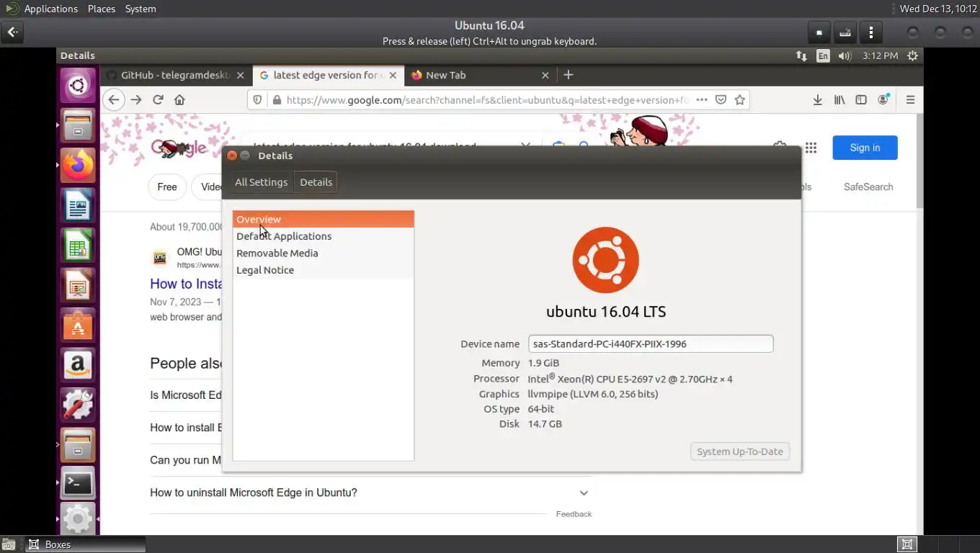Reload the page in Firefox

[x=158, y=100]
